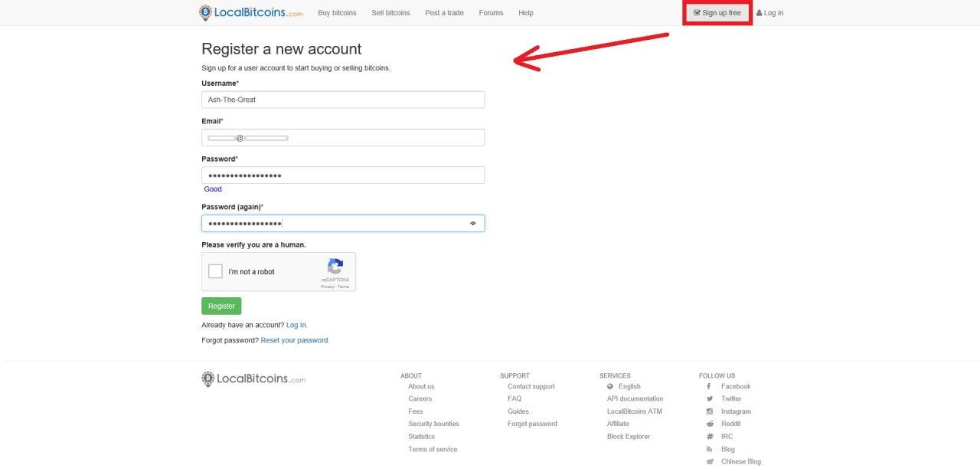The width and height of the screenshot is (980, 472).
Task: Open IRC text link in footer
Action: [x=727, y=436]
